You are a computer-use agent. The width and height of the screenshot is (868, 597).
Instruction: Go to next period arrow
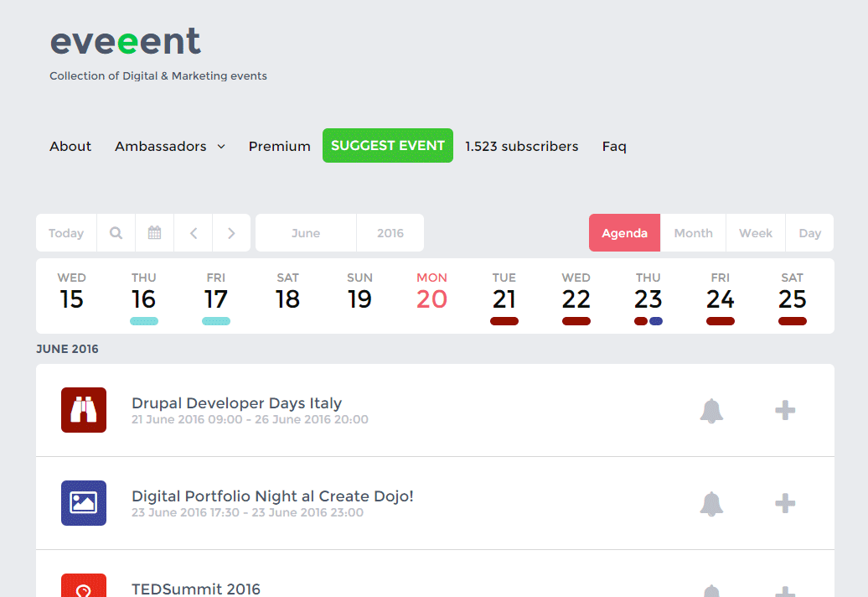click(231, 232)
